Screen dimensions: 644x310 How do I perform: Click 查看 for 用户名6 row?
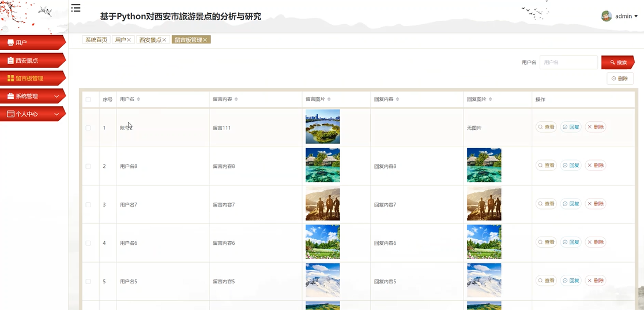546,242
